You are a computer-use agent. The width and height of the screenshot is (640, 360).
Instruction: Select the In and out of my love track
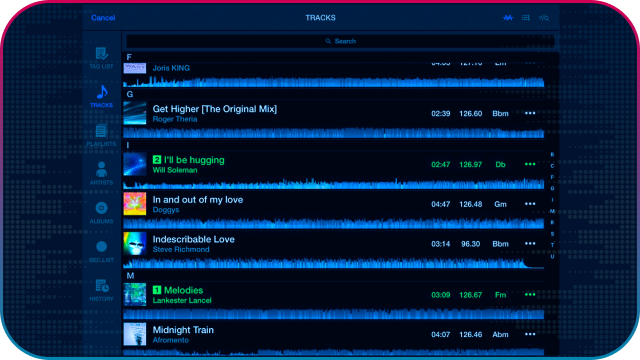tap(333, 204)
